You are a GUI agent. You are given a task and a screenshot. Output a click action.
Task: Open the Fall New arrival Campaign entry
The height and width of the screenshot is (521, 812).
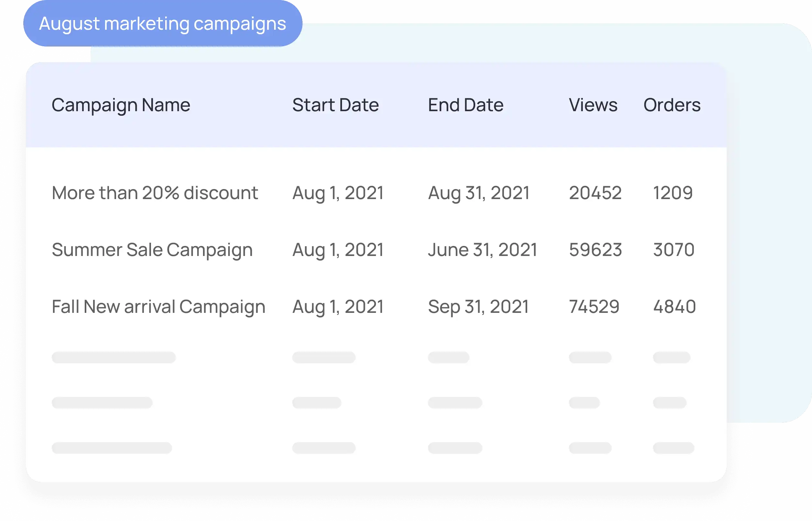(x=158, y=306)
